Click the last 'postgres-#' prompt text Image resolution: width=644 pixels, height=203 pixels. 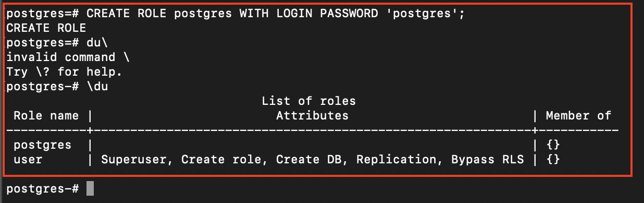click(x=43, y=188)
